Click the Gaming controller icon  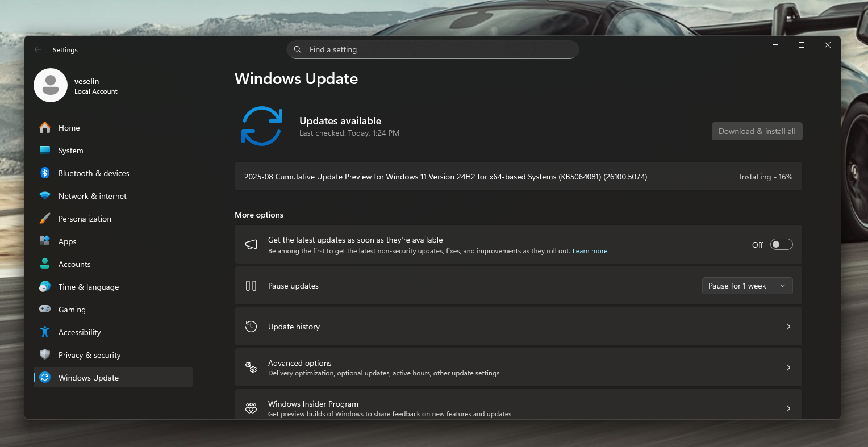(x=45, y=309)
